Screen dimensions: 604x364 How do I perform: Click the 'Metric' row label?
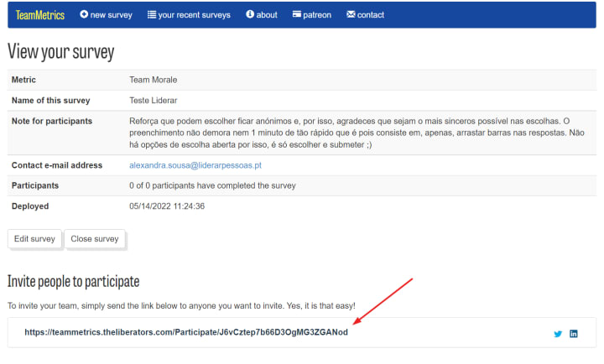coord(23,80)
